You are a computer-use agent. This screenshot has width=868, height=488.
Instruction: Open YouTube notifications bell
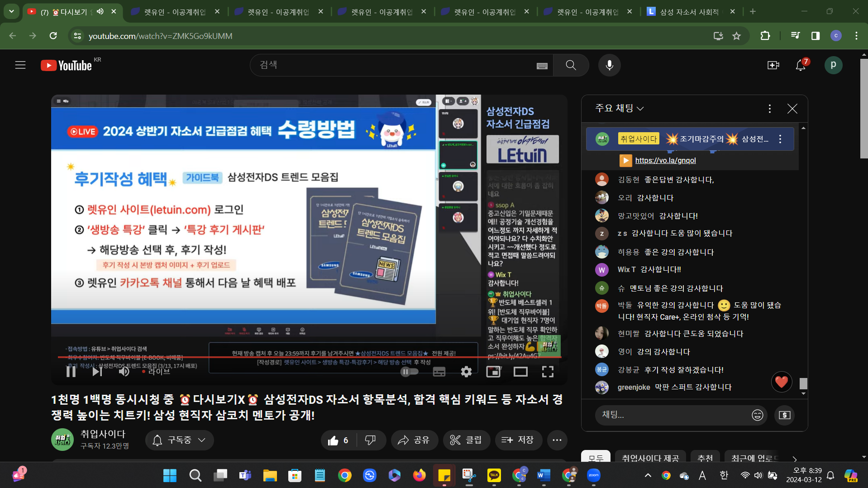click(800, 66)
